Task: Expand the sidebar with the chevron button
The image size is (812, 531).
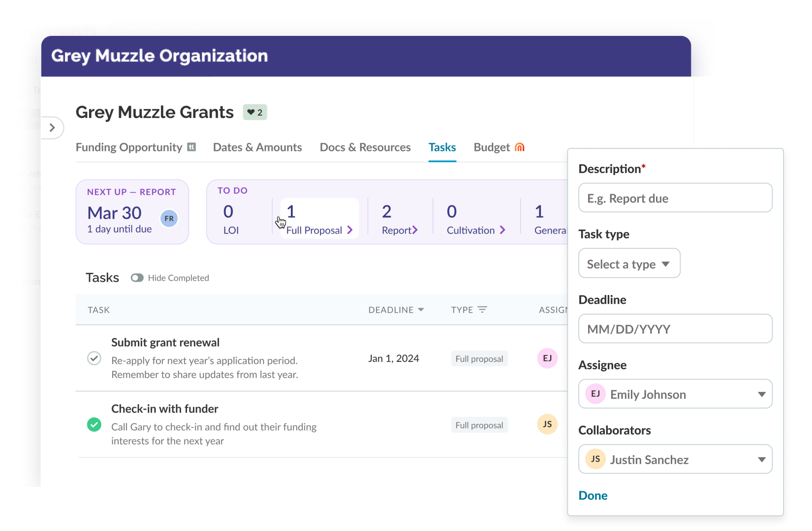Action: click(52, 128)
